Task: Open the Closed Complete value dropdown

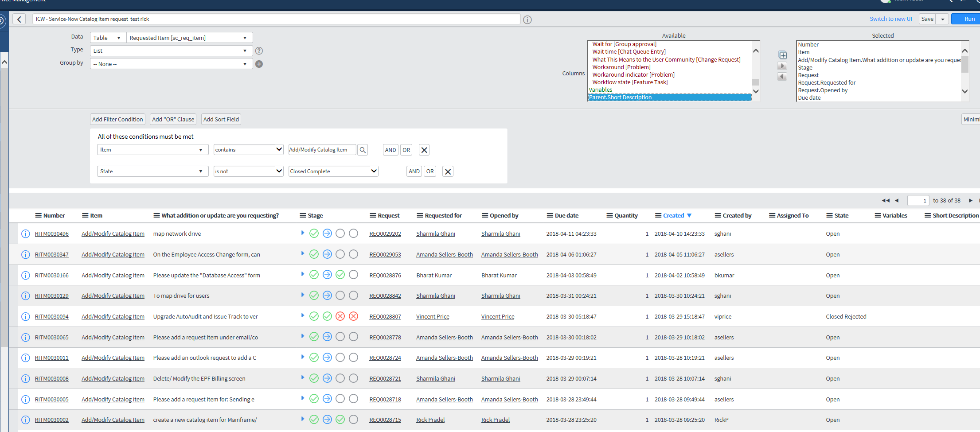Action: tap(333, 171)
